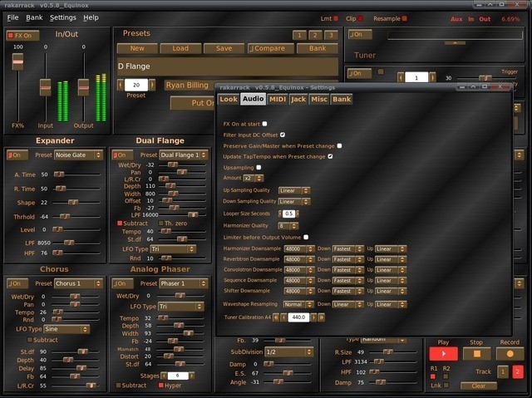Open the Settings menu in menu bar
The image size is (532, 398).
coord(62,17)
